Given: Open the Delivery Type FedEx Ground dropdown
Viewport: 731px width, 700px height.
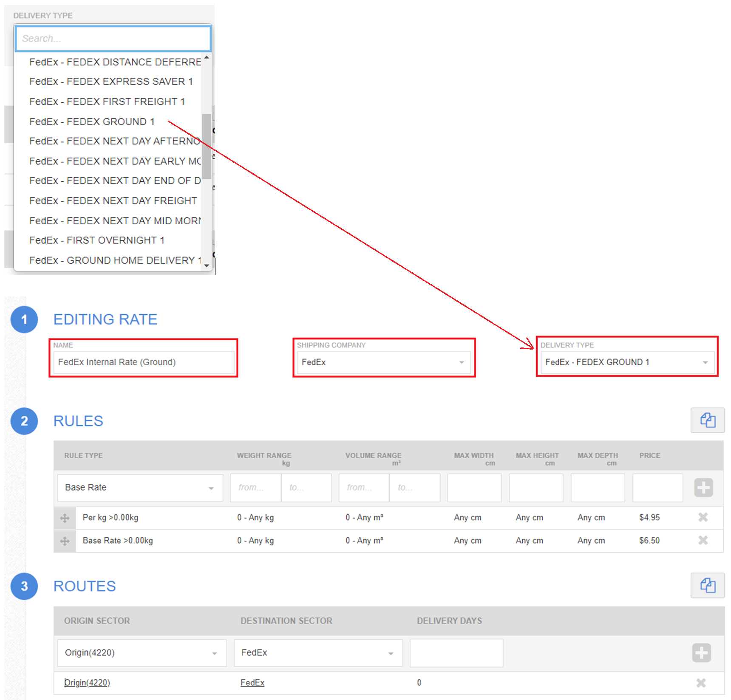Looking at the screenshot, I should [x=627, y=362].
